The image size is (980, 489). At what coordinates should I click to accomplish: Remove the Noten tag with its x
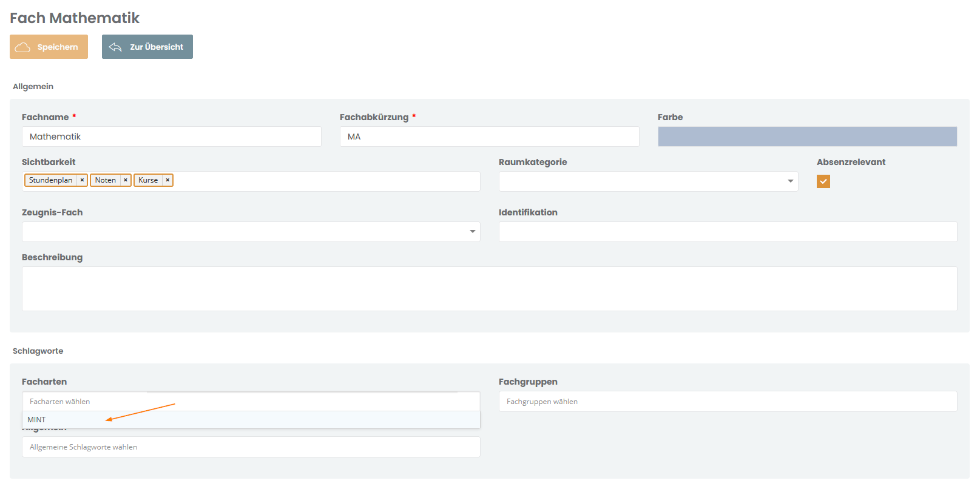(x=126, y=180)
